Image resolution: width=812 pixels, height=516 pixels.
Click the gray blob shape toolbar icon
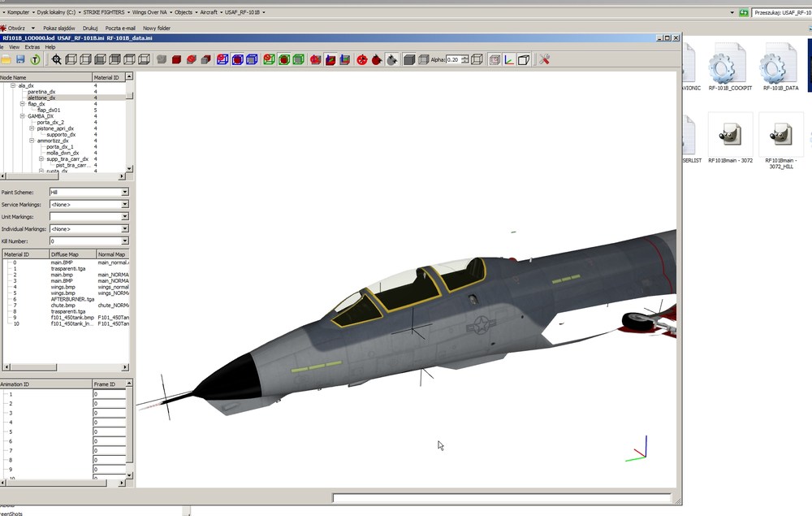162,59
